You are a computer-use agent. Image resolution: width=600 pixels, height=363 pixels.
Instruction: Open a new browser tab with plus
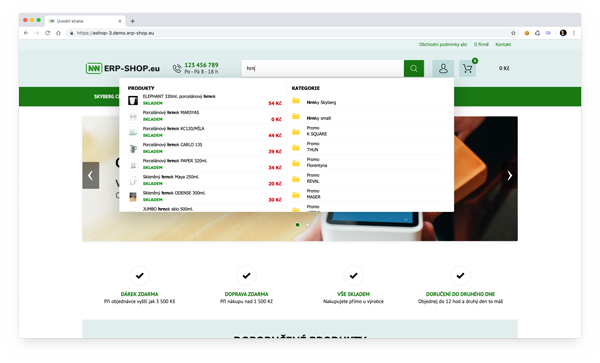(x=132, y=21)
